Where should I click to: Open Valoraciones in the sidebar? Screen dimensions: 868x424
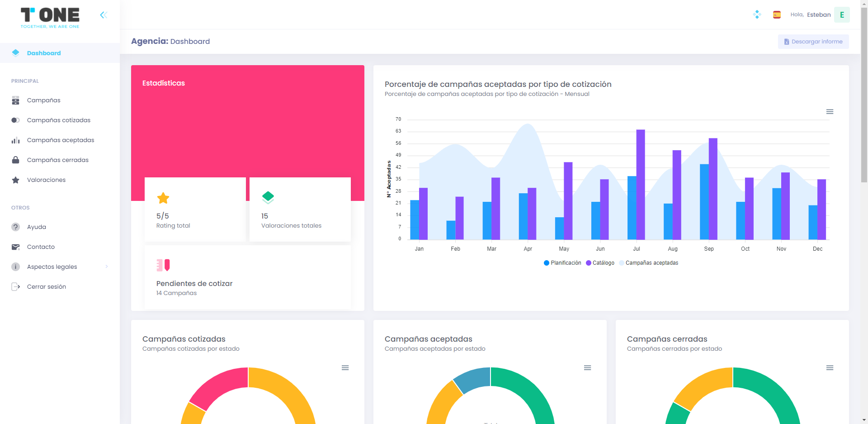(x=60, y=180)
